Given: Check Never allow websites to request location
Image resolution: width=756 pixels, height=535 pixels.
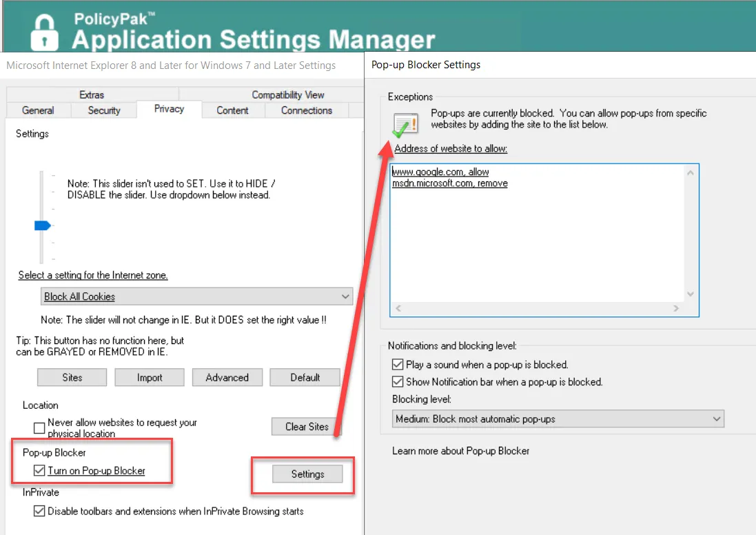Looking at the screenshot, I should pos(39,428).
